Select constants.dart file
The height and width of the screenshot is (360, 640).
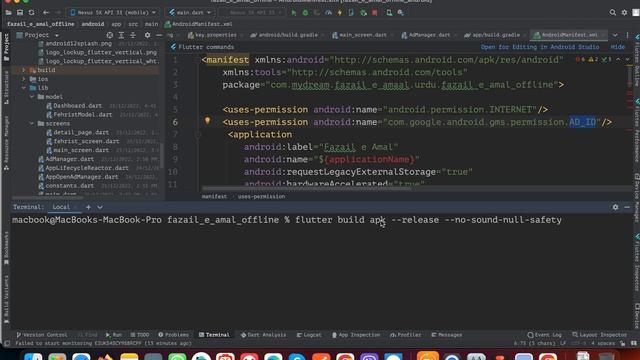69,186
